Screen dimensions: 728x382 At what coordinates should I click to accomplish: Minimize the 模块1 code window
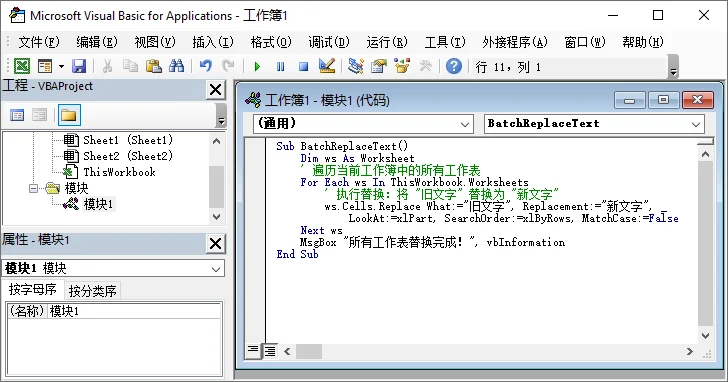(x=630, y=100)
